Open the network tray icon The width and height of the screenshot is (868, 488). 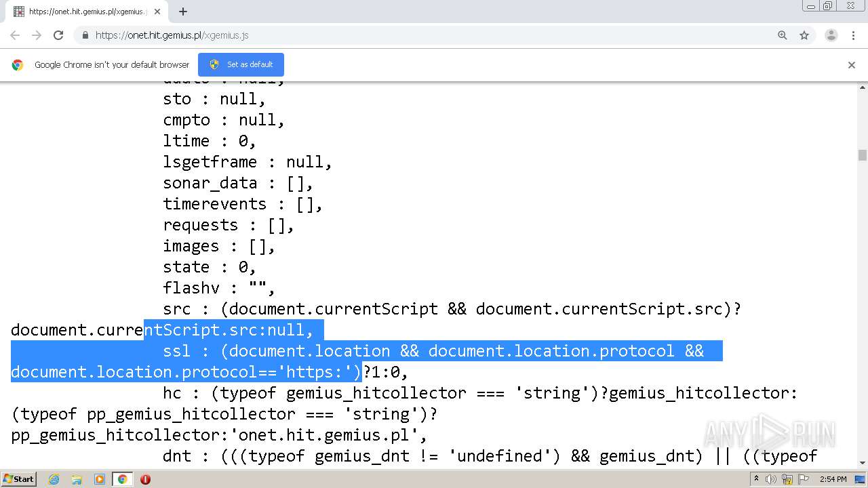787,479
